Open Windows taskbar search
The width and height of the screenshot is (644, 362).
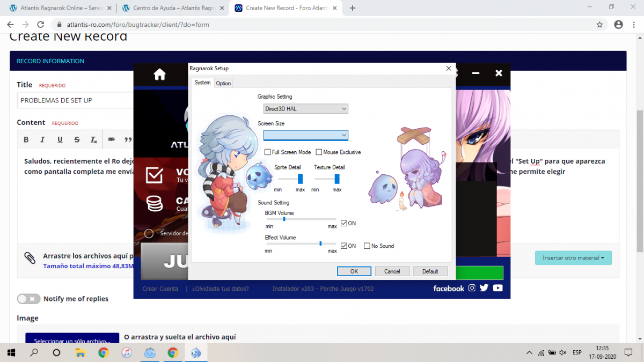34,352
